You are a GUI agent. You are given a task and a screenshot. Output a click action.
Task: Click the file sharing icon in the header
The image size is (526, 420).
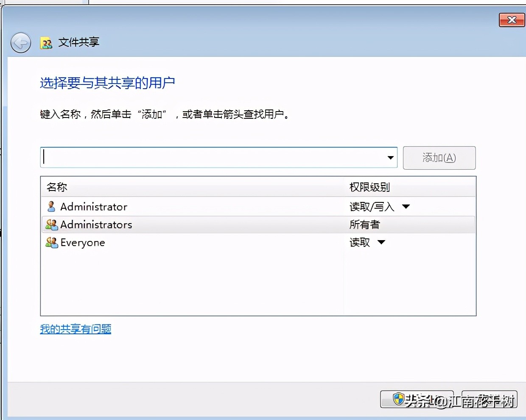coord(47,43)
